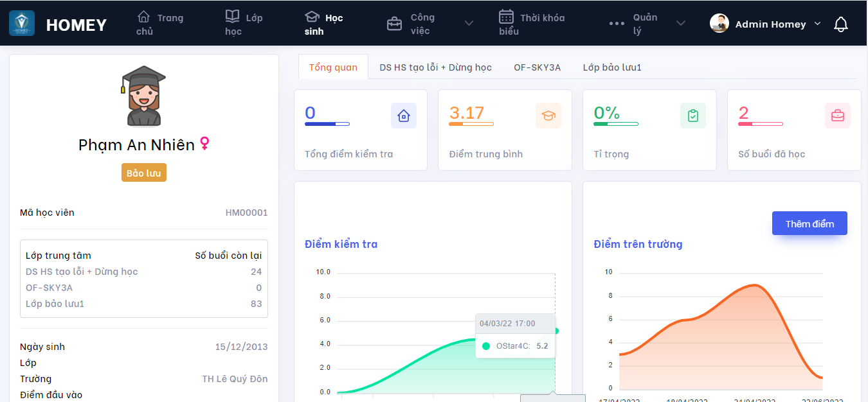Open the Admin Homey account dropdown
The height and width of the screenshot is (402, 868).
817,24
